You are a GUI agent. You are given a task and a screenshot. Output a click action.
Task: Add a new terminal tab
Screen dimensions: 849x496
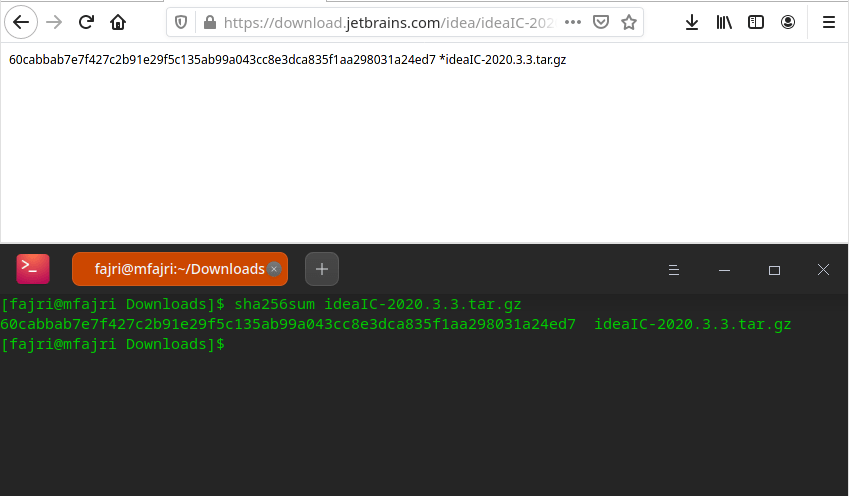(322, 269)
